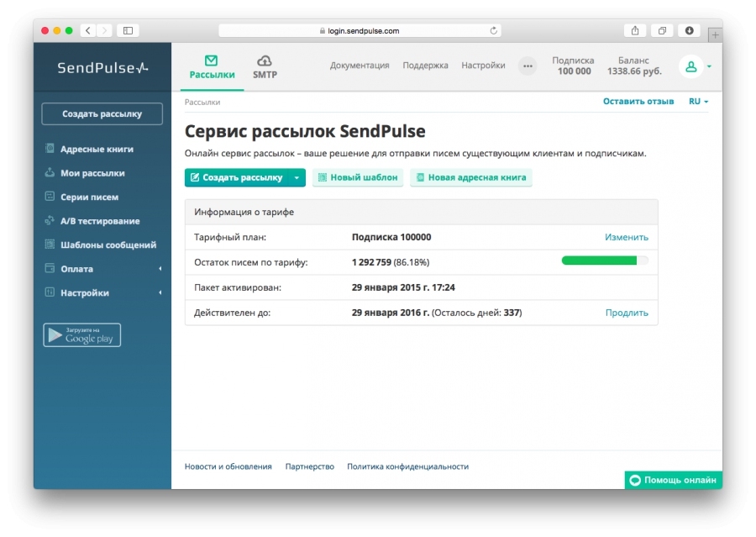Expand the sidebar Настройки submenu arrow
Image resolution: width=756 pixels, height=537 pixels.
[160, 292]
